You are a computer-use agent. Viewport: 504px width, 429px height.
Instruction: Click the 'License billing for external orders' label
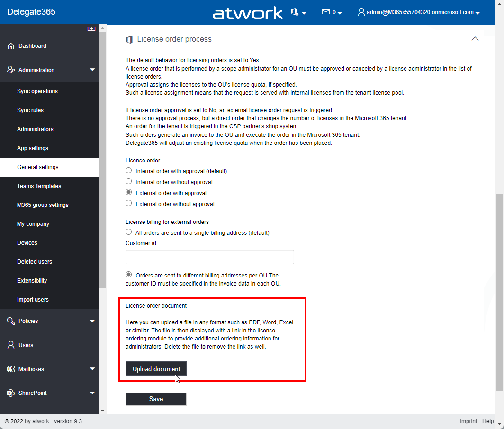pyautogui.click(x=167, y=222)
